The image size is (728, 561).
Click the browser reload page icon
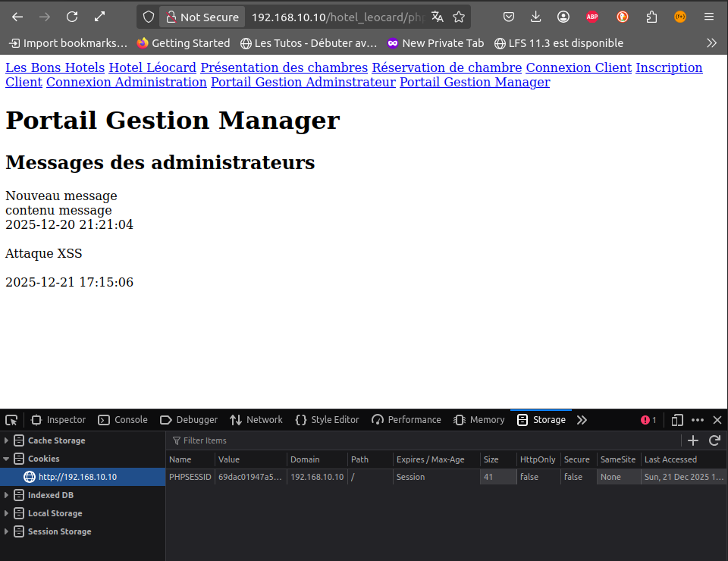tap(72, 17)
